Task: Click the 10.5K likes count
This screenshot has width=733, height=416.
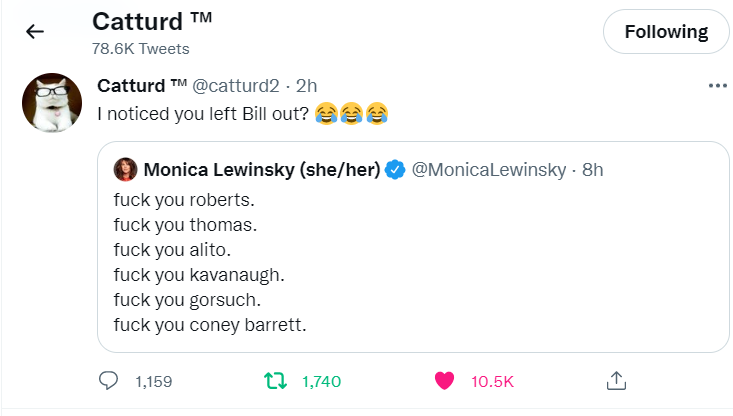Action: click(x=493, y=381)
